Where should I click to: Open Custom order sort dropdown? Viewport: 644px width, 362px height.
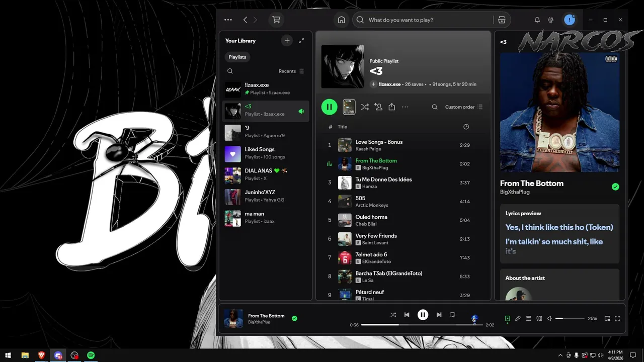tap(464, 107)
